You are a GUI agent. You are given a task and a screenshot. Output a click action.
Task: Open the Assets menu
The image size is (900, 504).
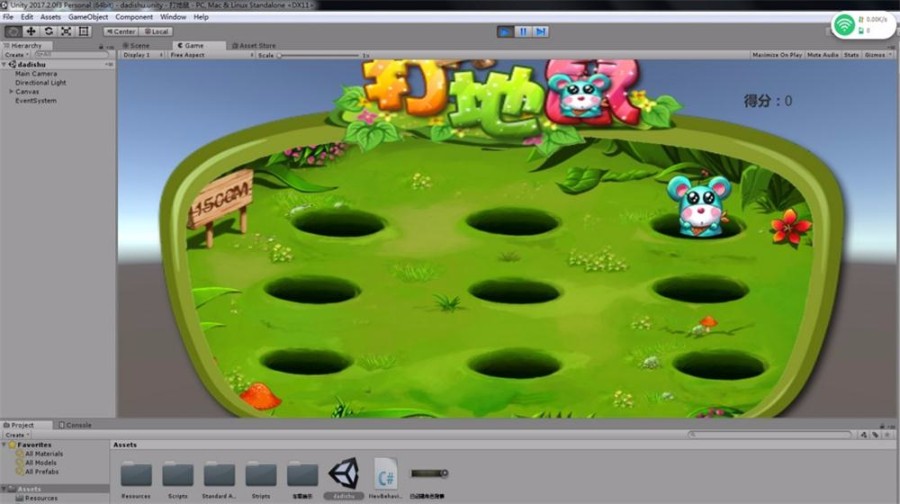click(51, 17)
